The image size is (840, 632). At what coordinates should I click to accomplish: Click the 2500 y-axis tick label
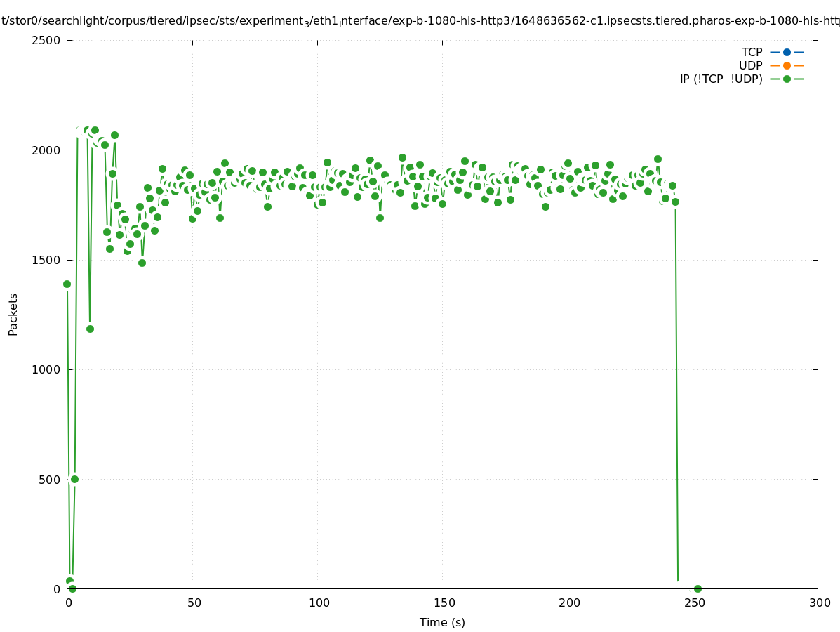pos(48,40)
